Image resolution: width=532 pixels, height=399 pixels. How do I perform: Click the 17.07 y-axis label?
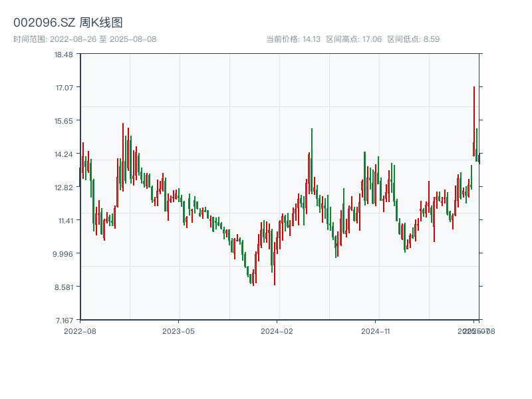[x=64, y=88]
